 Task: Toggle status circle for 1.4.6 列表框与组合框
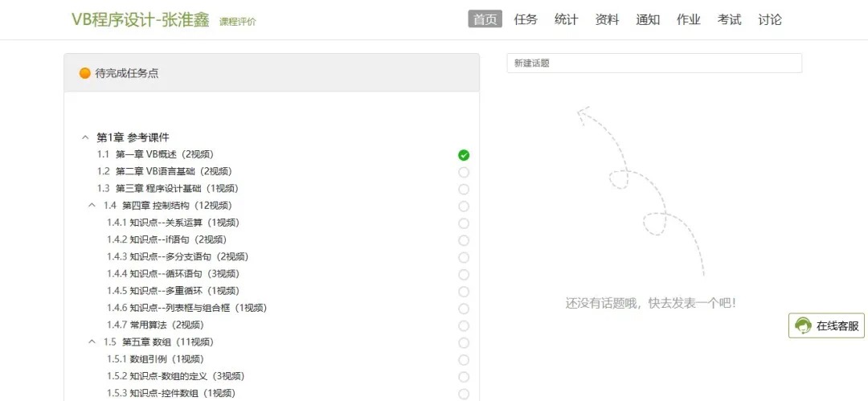(x=464, y=309)
